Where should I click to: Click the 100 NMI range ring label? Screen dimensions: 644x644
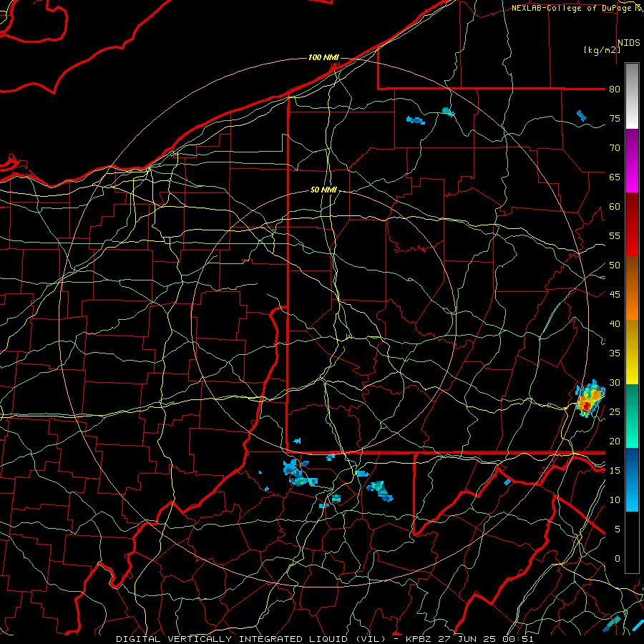coord(323,57)
